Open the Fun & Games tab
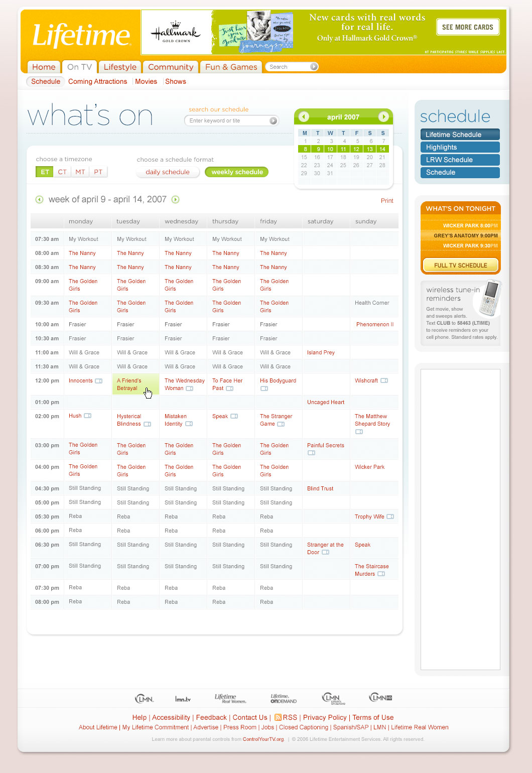Viewport: 532px width, 773px height. coord(231,67)
